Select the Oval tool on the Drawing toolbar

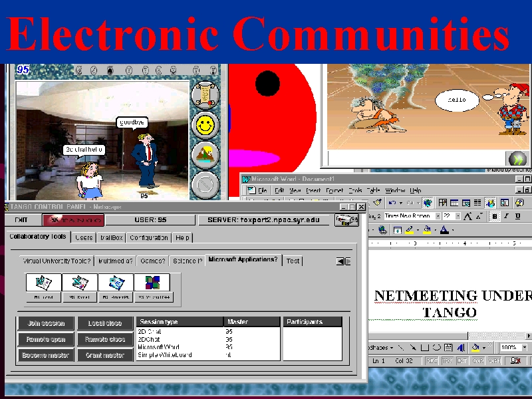(436, 347)
